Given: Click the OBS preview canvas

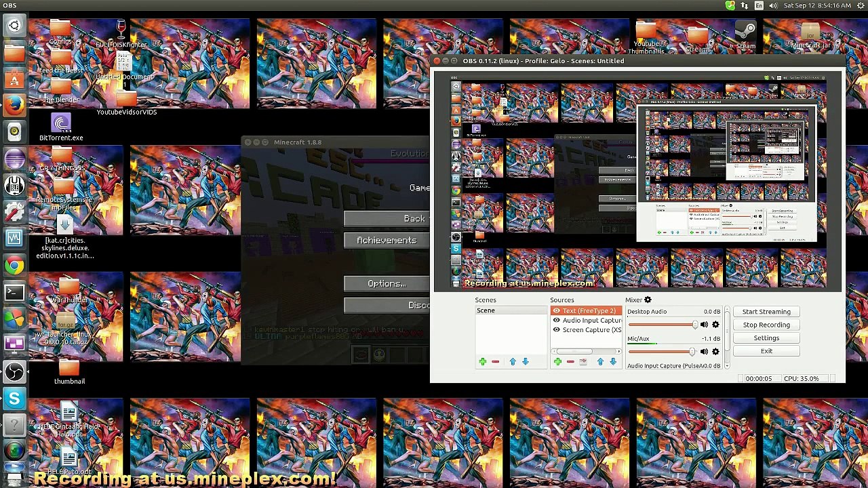Looking at the screenshot, I should tap(638, 182).
